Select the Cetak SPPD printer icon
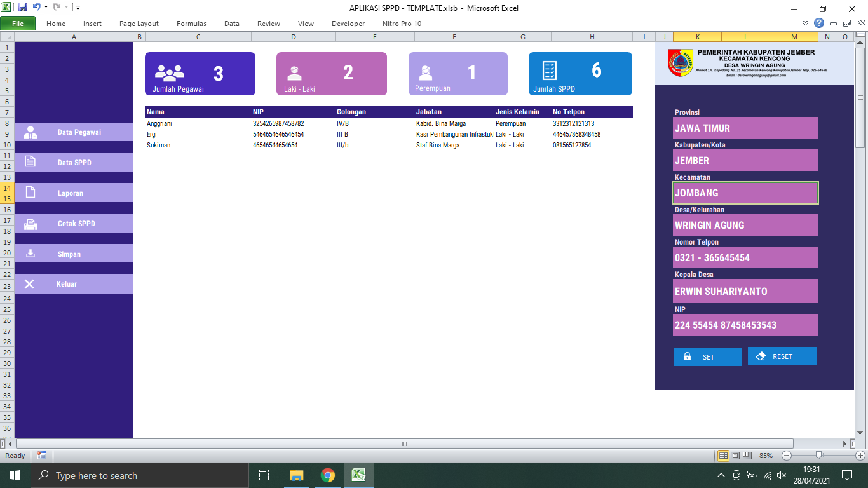 click(29, 223)
